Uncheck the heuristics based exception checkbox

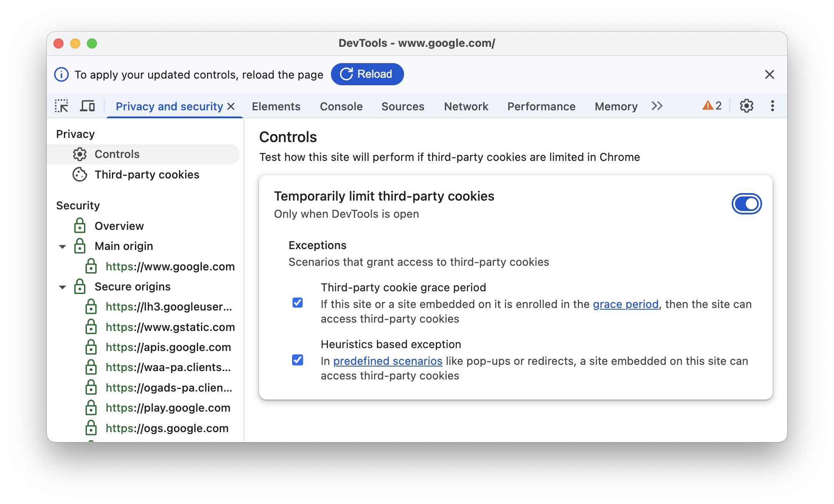297,360
